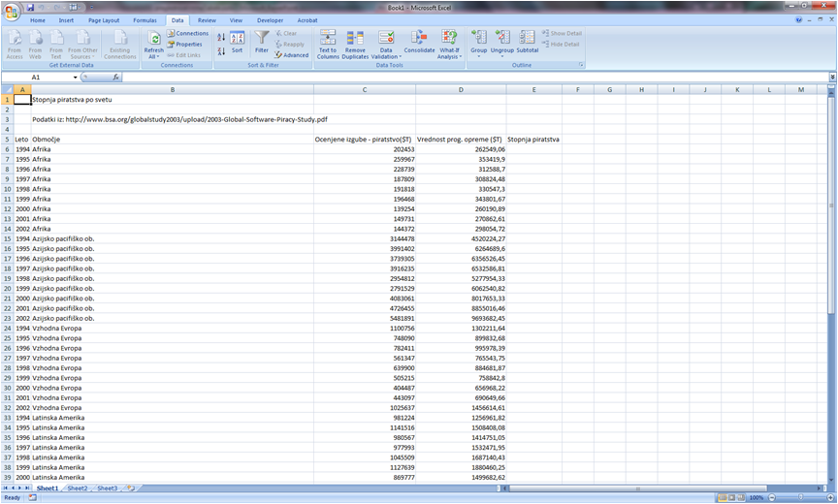The image size is (838, 504).
Task: Open Data Validation
Action: pyautogui.click(x=386, y=45)
